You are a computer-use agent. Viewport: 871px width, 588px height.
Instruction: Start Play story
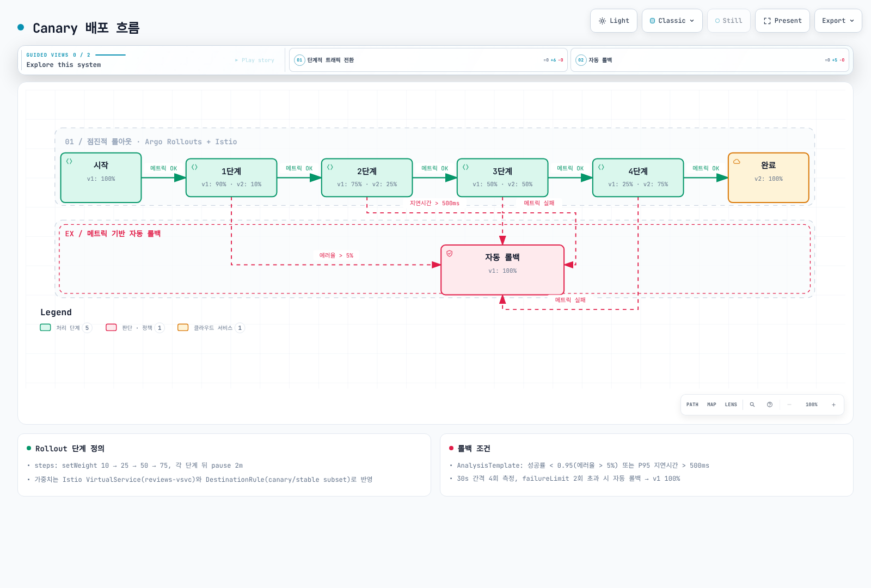point(255,60)
